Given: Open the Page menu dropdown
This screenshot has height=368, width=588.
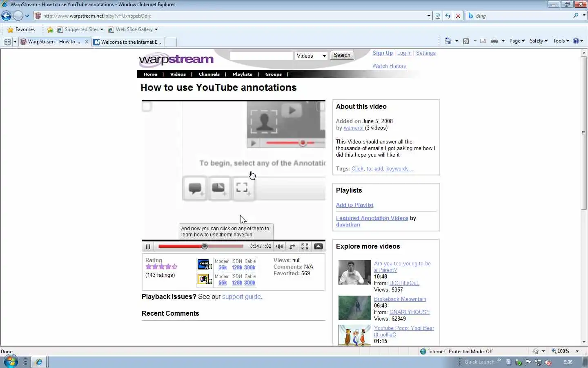Looking at the screenshot, I should tap(517, 41).
